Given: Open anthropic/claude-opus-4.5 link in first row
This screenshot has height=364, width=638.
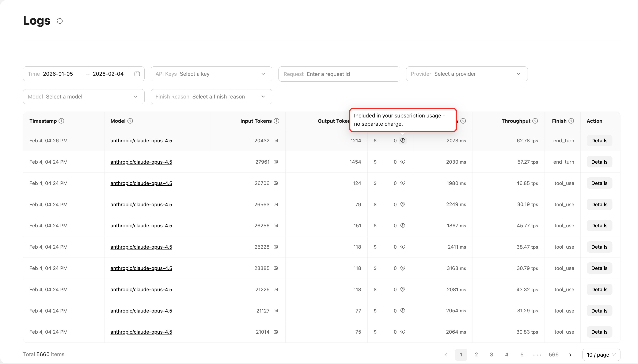Looking at the screenshot, I should coord(141,141).
